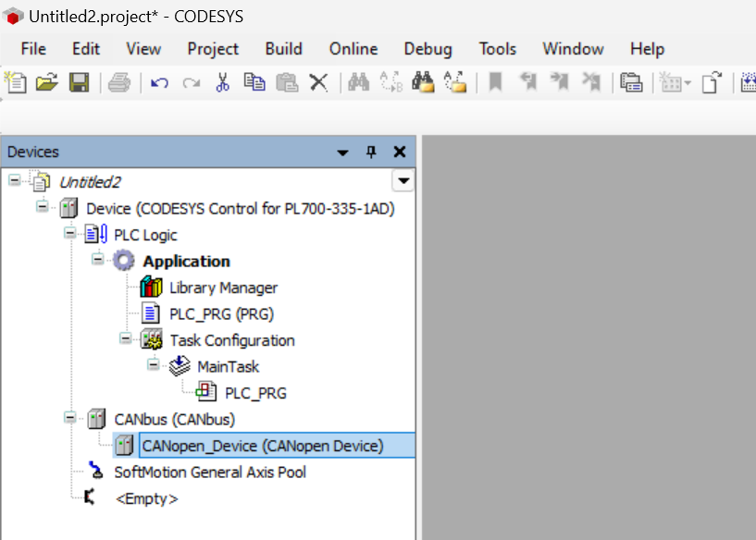The image size is (756, 540).
Task: Close the Devices panel
Action: coord(399,152)
